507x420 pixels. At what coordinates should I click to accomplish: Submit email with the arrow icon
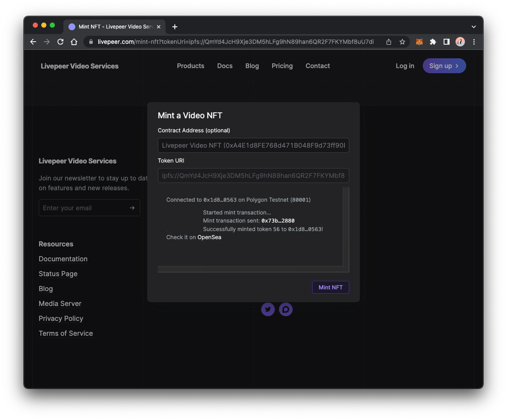pos(132,208)
